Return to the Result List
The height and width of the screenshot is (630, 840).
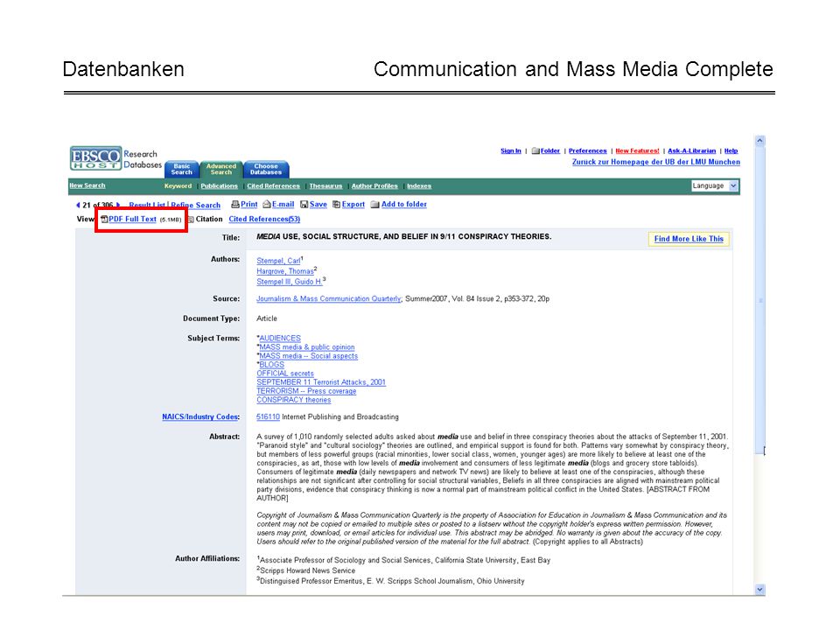coord(147,205)
